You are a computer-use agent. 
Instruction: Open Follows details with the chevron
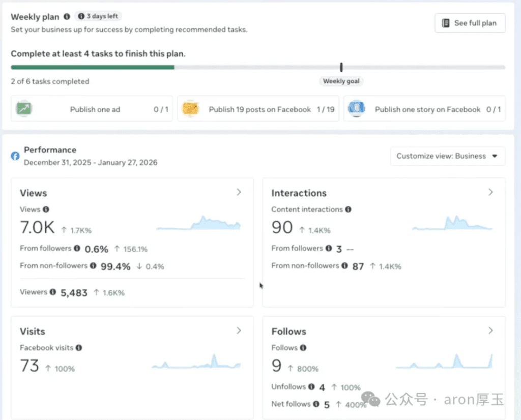(x=490, y=331)
